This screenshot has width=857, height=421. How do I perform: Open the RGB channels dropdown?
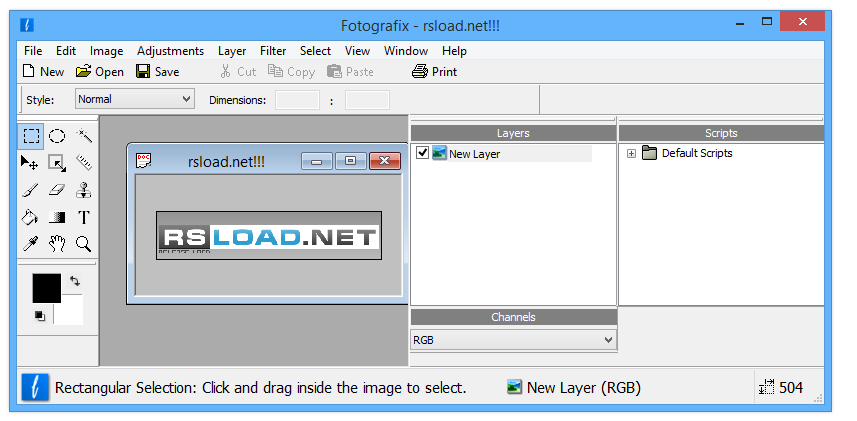(513, 340)
